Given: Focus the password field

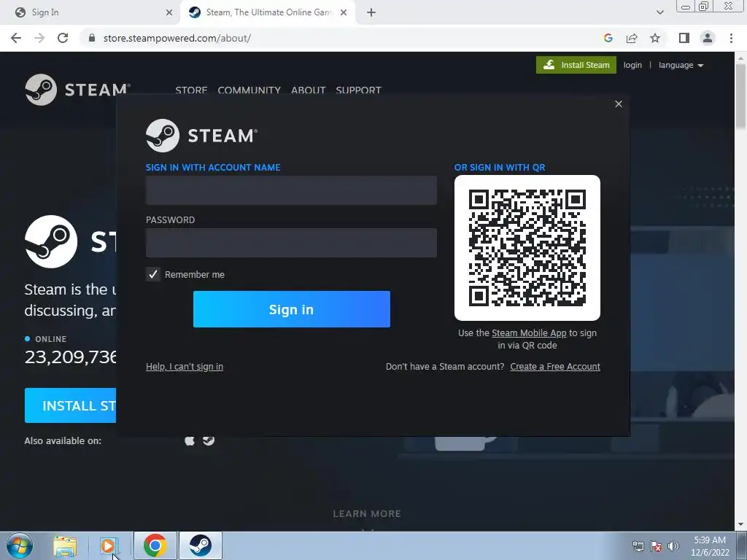Looking at the screenshot, I should (x=291, y=243).
